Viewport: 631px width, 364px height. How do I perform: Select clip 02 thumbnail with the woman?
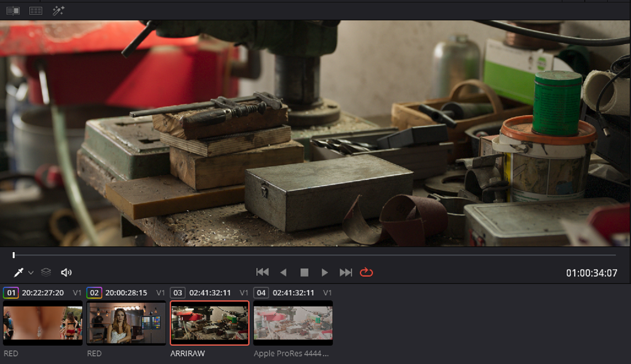click(x=126, y=323)
